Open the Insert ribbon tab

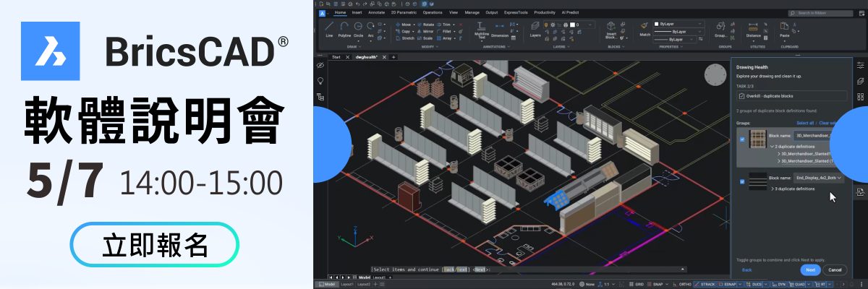[x=357, y=12]
